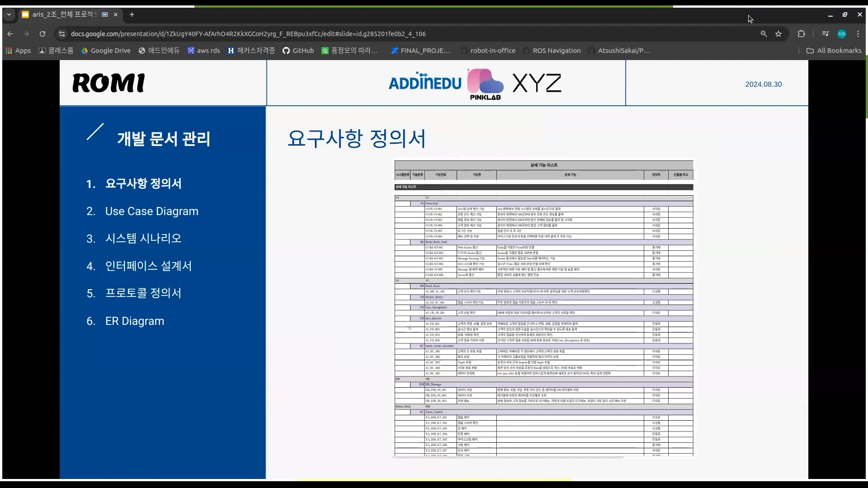Open the Extensions puzzle icon
The image size is (868, 488).
coord(801,34)
